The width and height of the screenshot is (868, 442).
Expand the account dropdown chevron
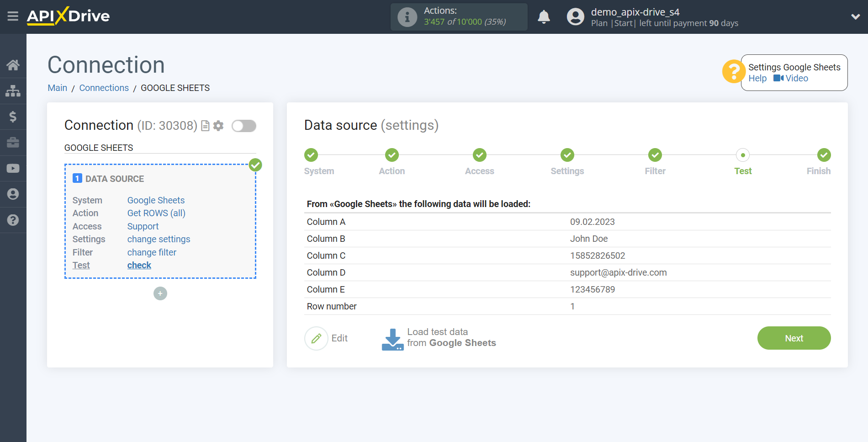tap(855, 17)
